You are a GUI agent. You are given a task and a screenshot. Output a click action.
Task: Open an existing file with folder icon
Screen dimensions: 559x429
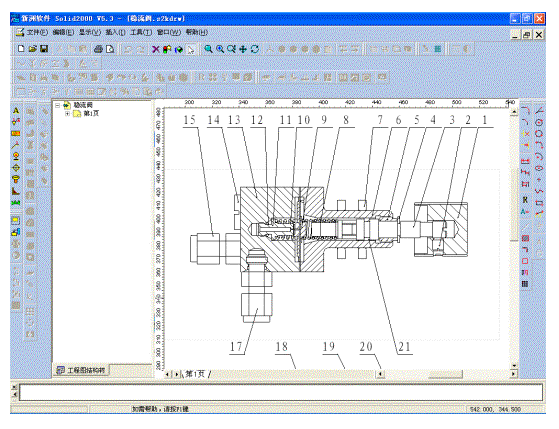(33, 49)
